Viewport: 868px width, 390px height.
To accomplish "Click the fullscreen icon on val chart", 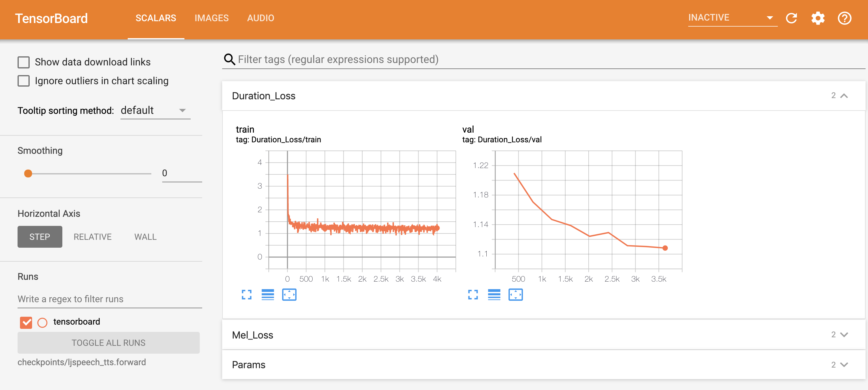I will tap(473, 295).
